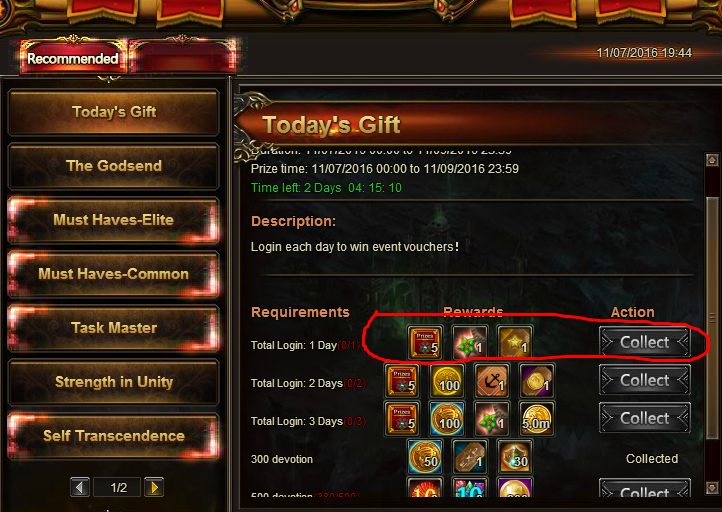Click the 5.0m gold coin reward icon

point(537,419)
